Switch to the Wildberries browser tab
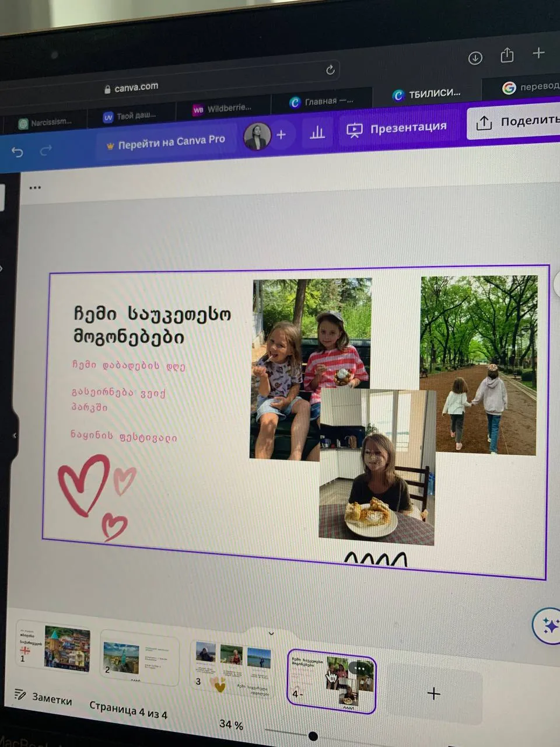The image size is (560, 747). pyautogui.click(x=223, y=109)
